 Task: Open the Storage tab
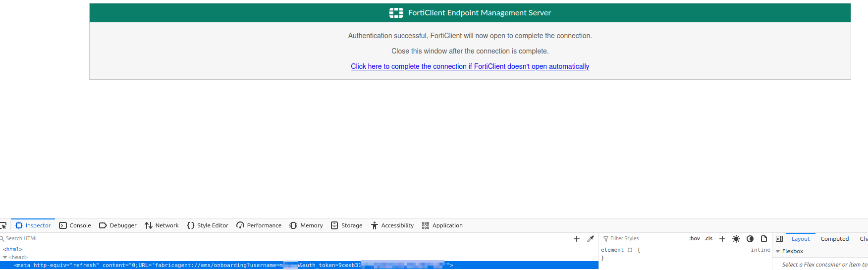pos(347,225)
